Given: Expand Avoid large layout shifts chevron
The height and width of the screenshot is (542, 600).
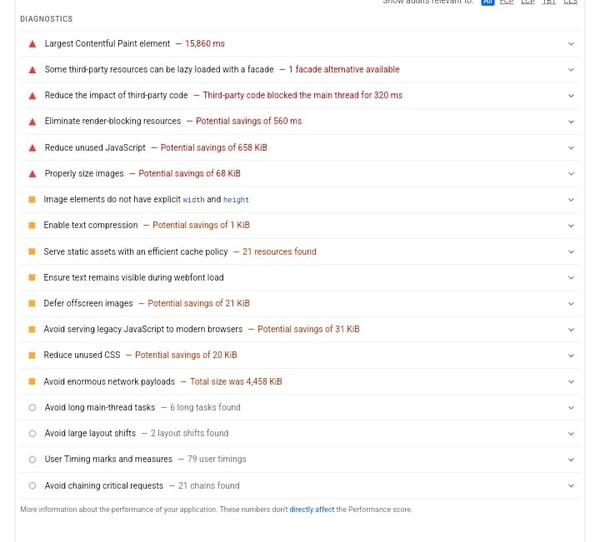Looking at the screenshot, I should [571, 434].
